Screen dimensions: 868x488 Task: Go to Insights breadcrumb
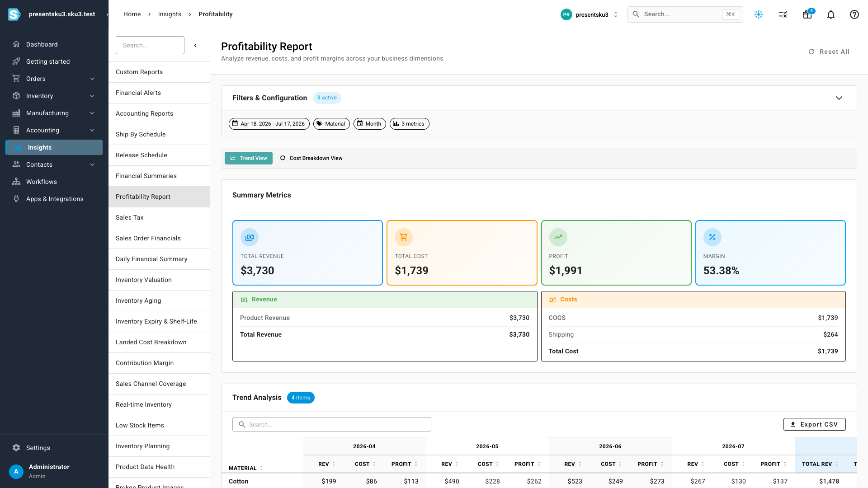pos(170,14)
